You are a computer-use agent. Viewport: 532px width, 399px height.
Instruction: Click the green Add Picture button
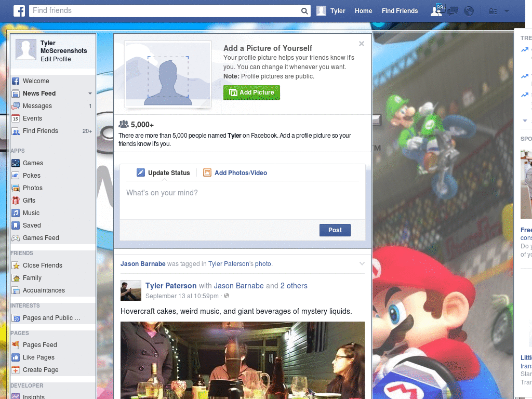(x=251, y=92)
